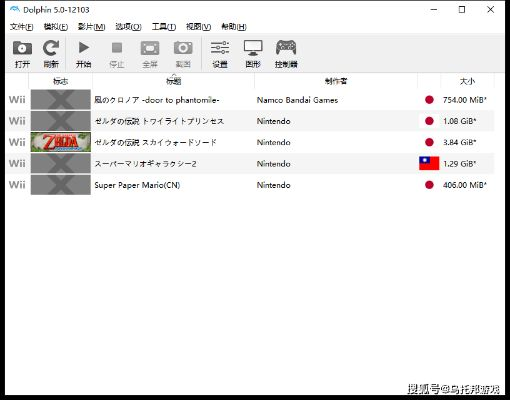Minimize the Dolphin window

pos(434,9)
